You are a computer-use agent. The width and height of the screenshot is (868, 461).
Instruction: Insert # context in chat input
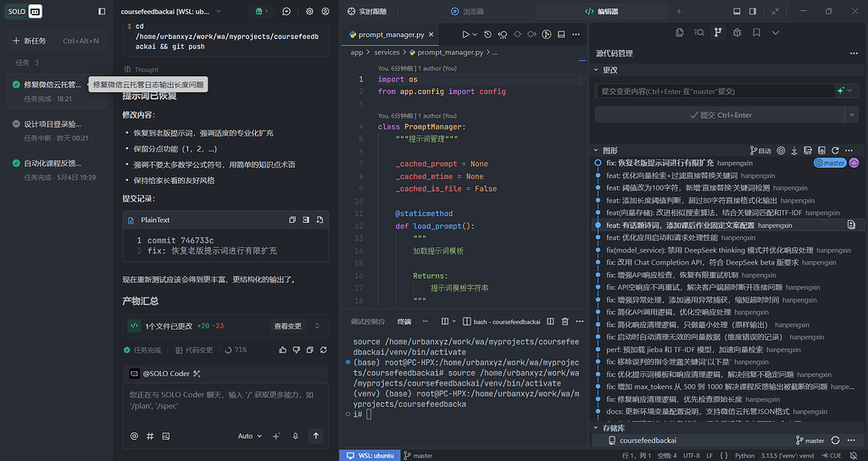[x=150, y=436]
